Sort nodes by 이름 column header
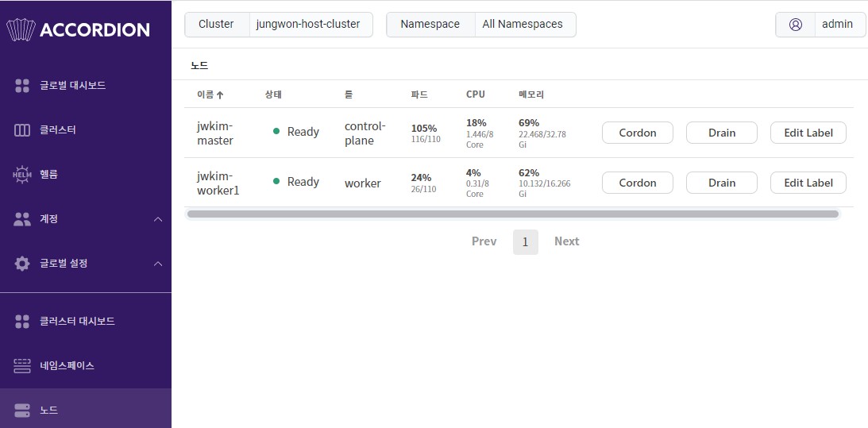The height and width of the screenshot is (428, 868). pos(210,94)
